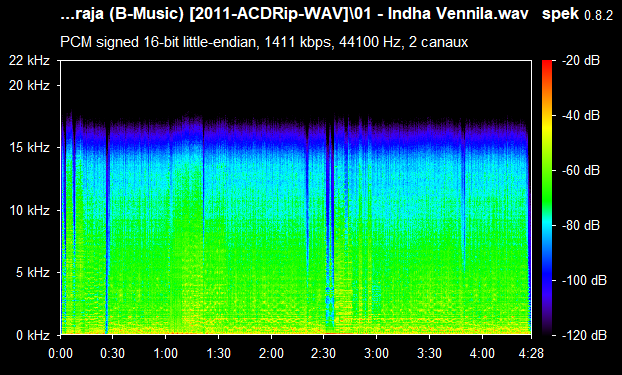Select the 3:30 time marker

tap(430, 353)
